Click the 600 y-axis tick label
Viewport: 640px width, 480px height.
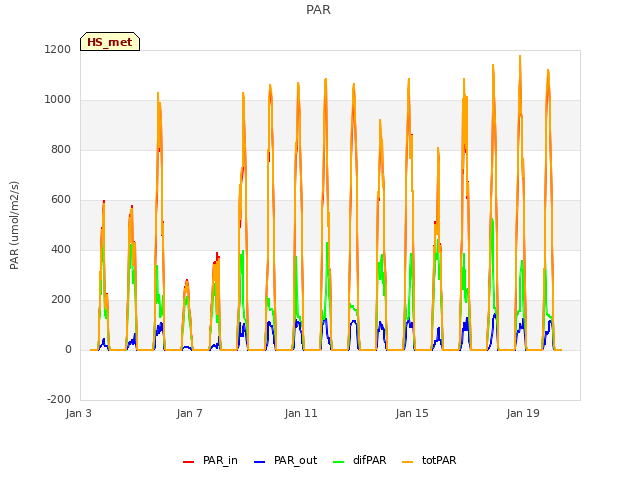click(x=61, y=200)
